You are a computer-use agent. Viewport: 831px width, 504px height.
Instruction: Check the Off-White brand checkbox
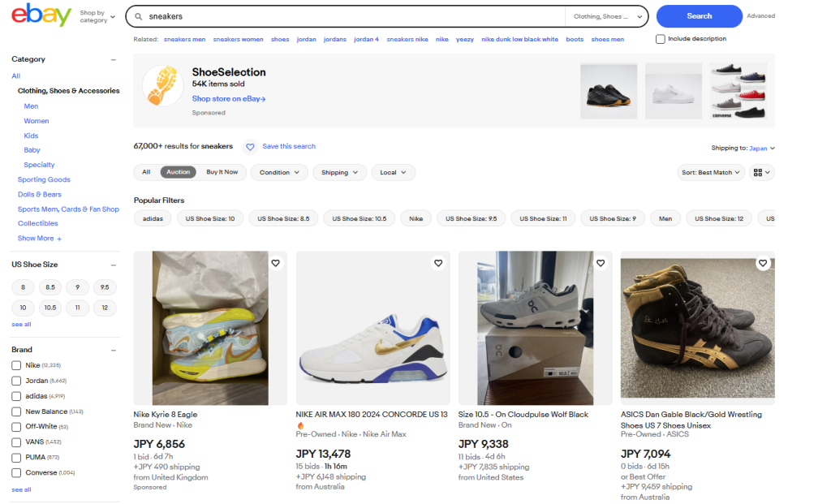[x=16, y=427]
